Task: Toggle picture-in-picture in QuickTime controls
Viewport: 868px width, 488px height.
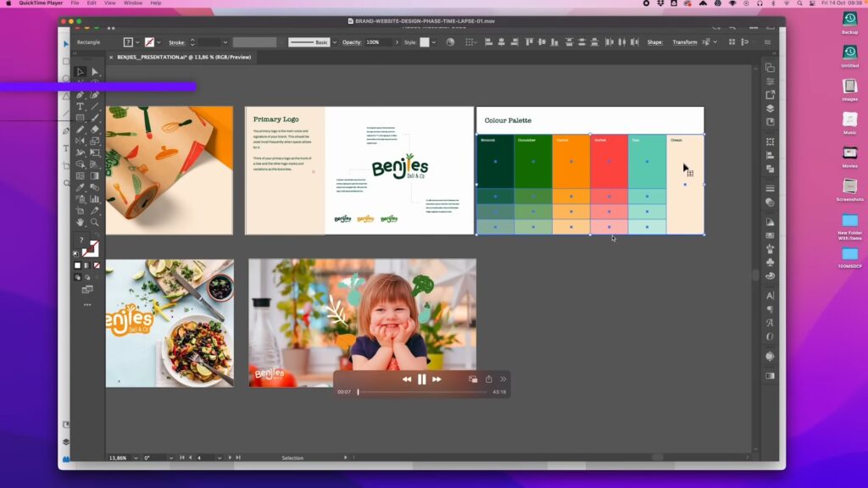Action: [473, 379]
